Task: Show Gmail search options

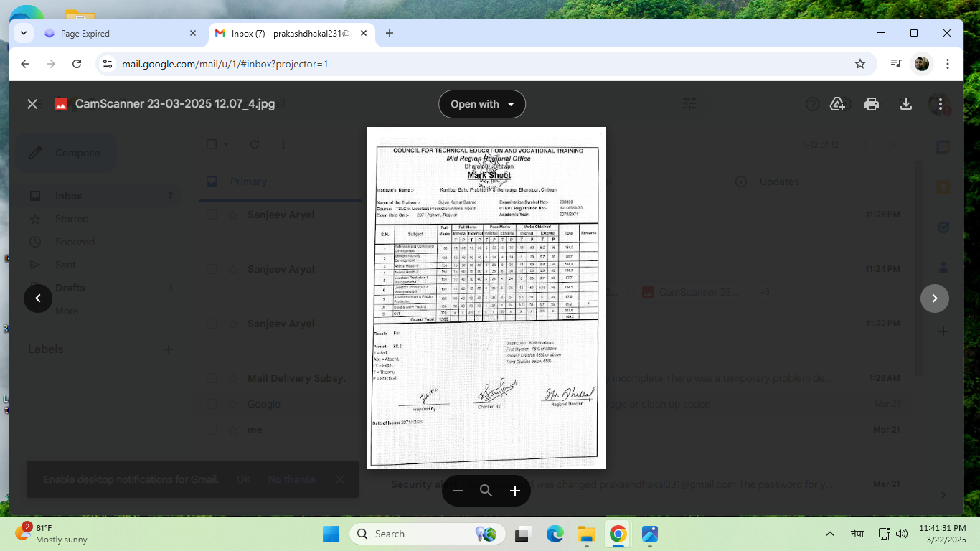Action: 689,104
